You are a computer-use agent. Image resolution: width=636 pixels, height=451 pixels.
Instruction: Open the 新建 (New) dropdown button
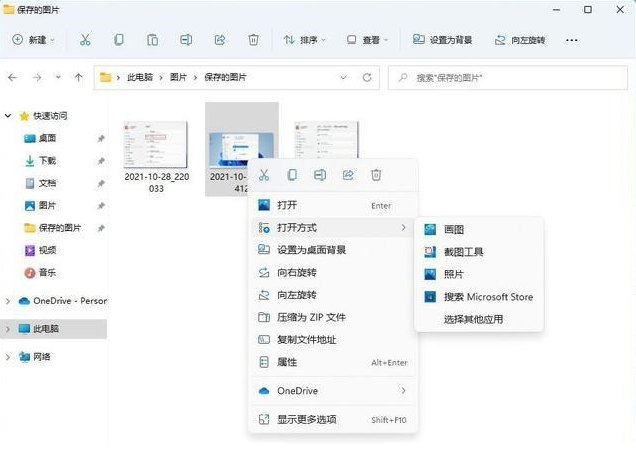point(34,40)
